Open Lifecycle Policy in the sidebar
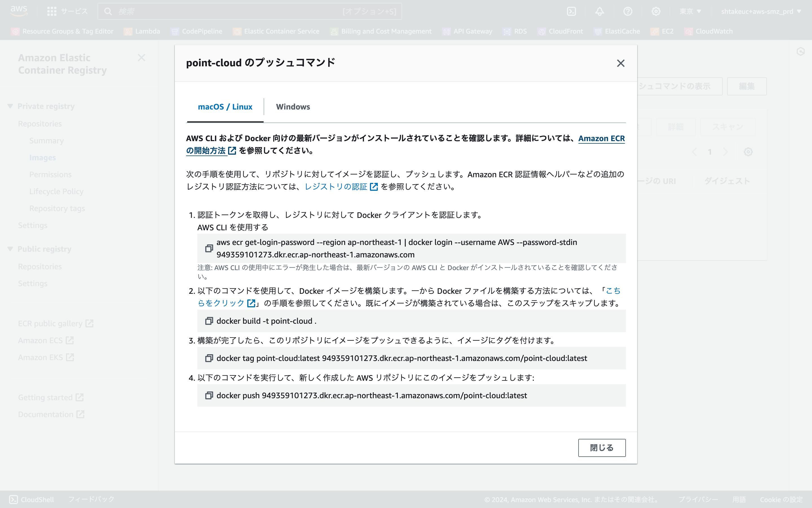 pos(56,192)
